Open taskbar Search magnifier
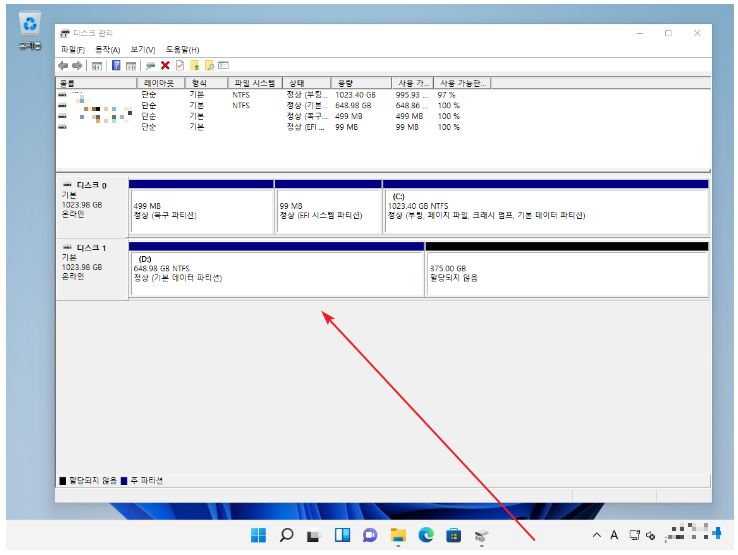Screen dimensions: 738x555 pyautogui.click(x=286, y=535)
